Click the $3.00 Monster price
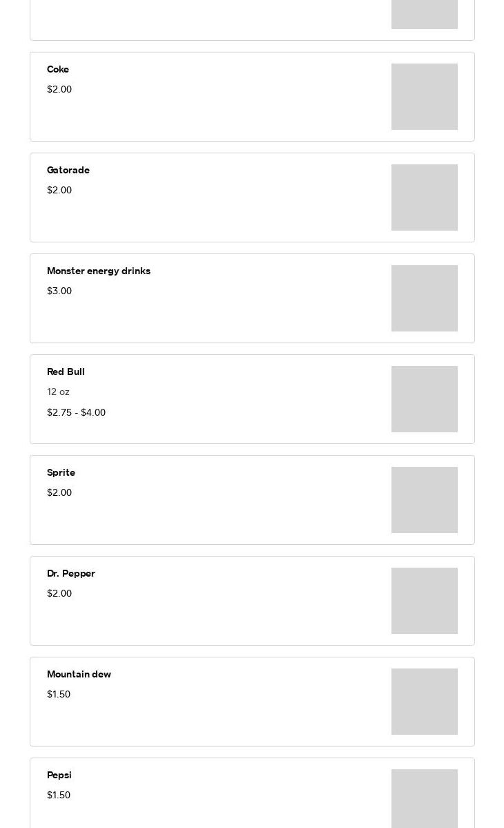The image size is (504, 828). pyautogui.click(x=59, y=291)
